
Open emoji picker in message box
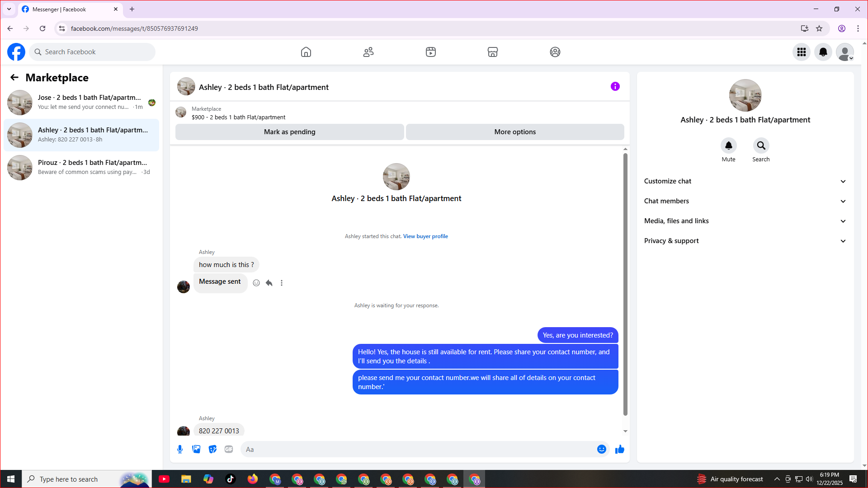click(601, 449)
